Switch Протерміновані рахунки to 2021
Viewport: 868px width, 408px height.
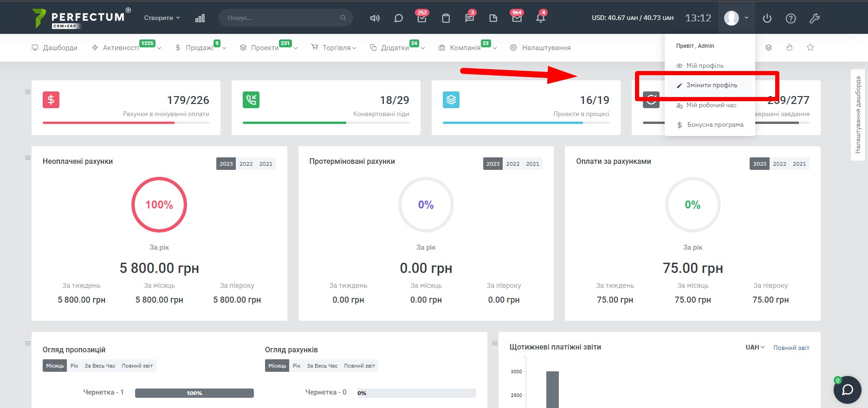click(x=532, y=164)
